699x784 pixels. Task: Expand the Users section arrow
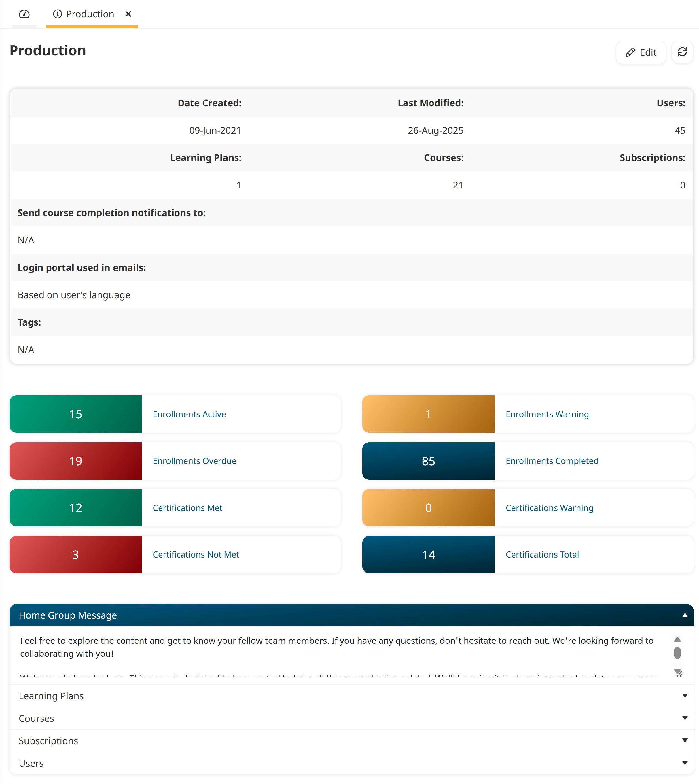coord(685,763)
